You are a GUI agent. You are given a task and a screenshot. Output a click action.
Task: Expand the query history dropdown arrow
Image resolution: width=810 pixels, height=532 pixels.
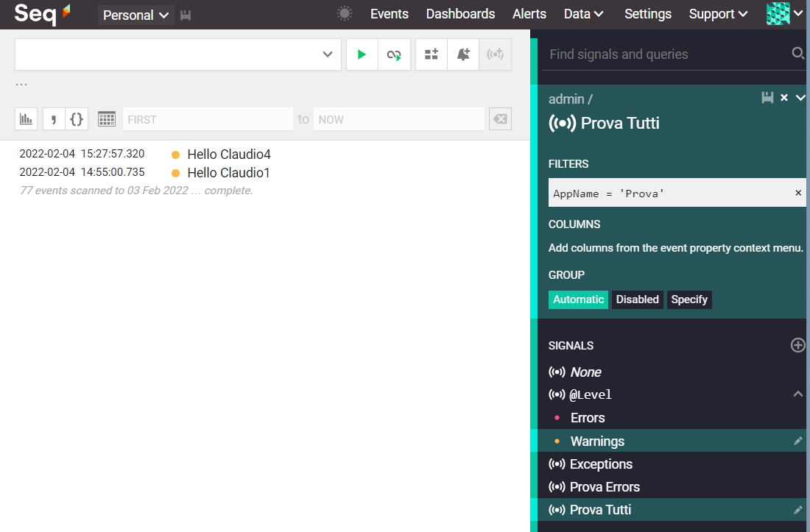tap(327, 54)
